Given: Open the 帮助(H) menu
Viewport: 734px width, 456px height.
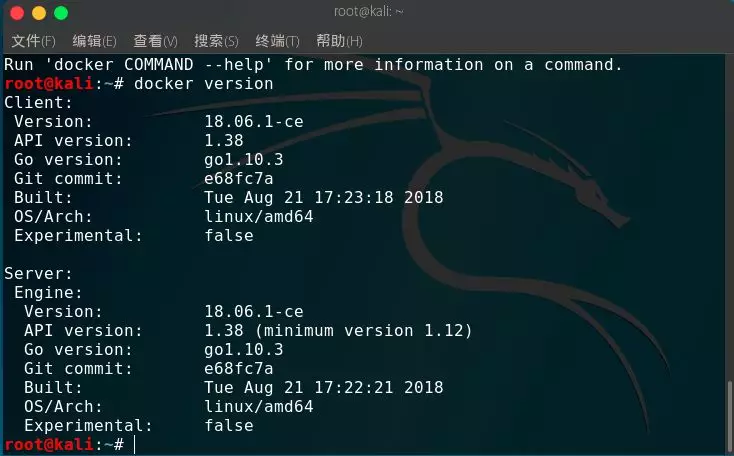Looking at the screenshot, I should point(339,41).
